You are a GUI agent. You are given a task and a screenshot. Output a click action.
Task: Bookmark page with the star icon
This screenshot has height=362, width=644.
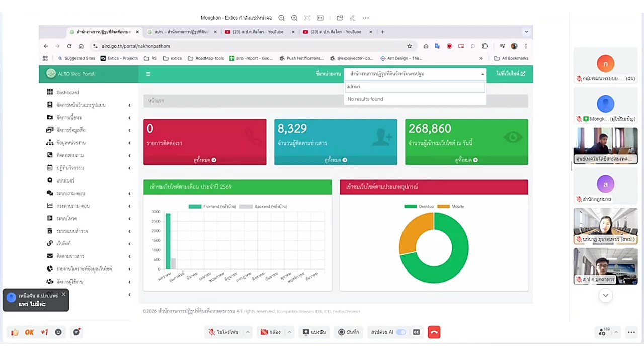click(x=410, y=46)
